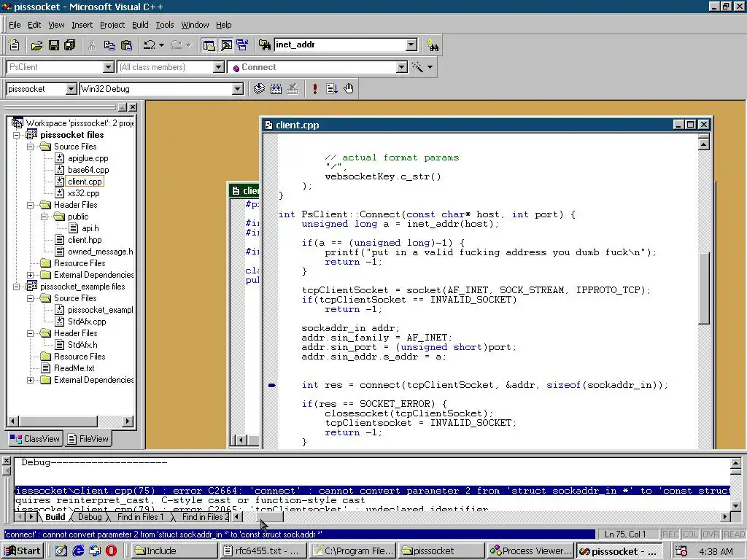Click the workspace tree horizontal scrollbar
This screenshot has width=747, height=560.
[71, 421]
